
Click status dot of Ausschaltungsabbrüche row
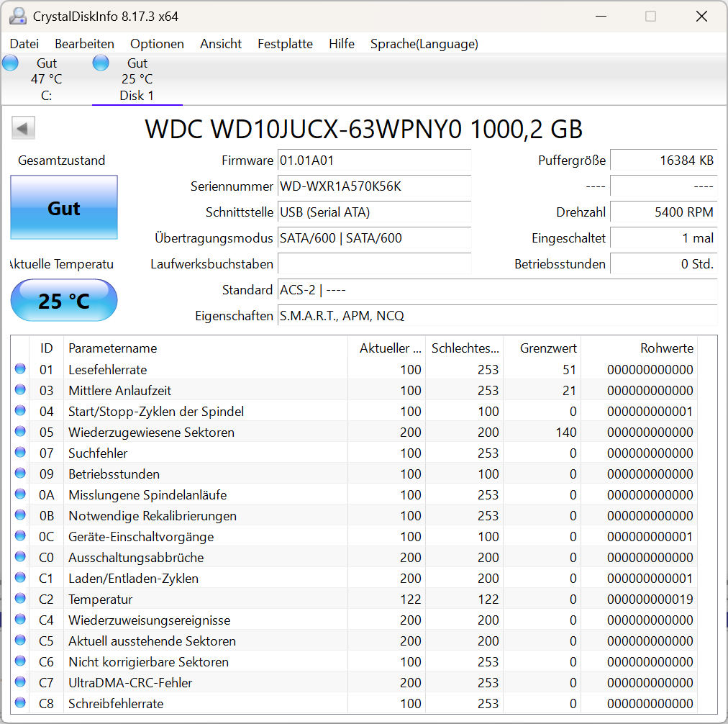(x=20, y=557)
